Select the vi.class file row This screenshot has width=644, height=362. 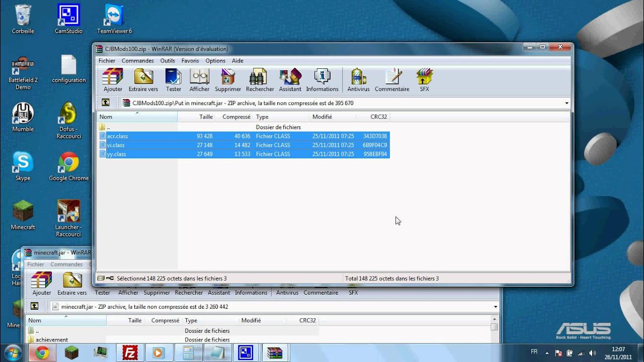coord(244,145)
